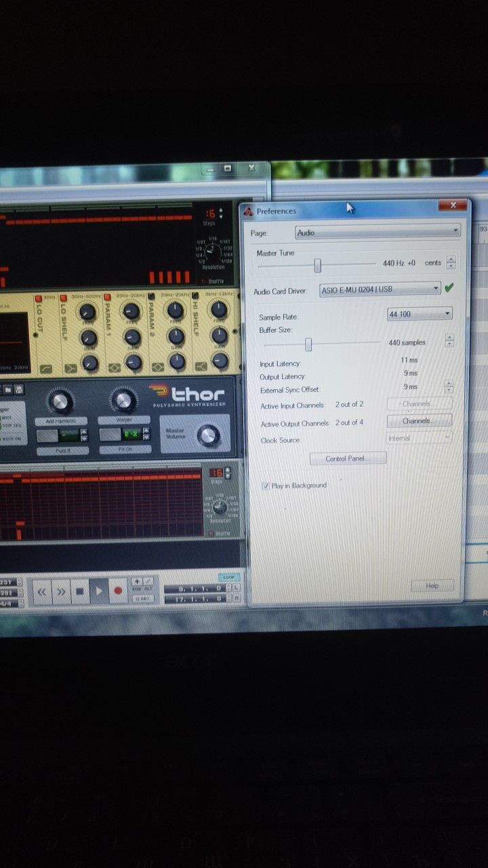
Task: Click the lower sequencer Steps stepper
Action: (226, 473)
